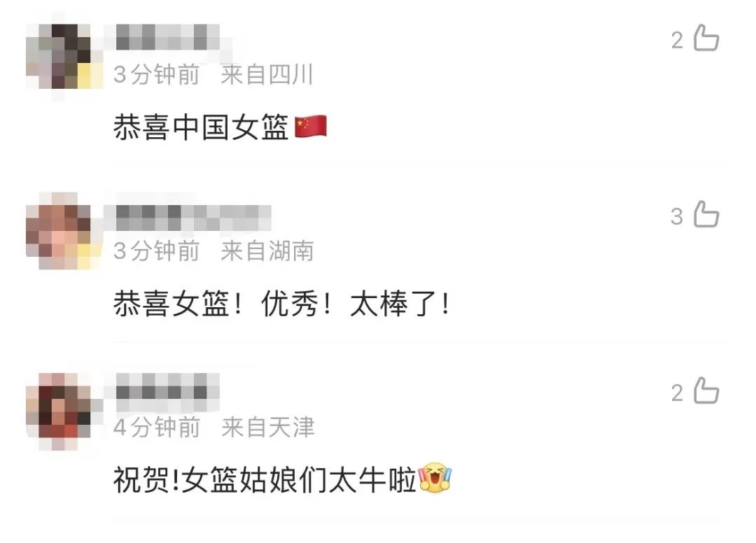Click the 4分钟前 timestamp

(157, 428)
